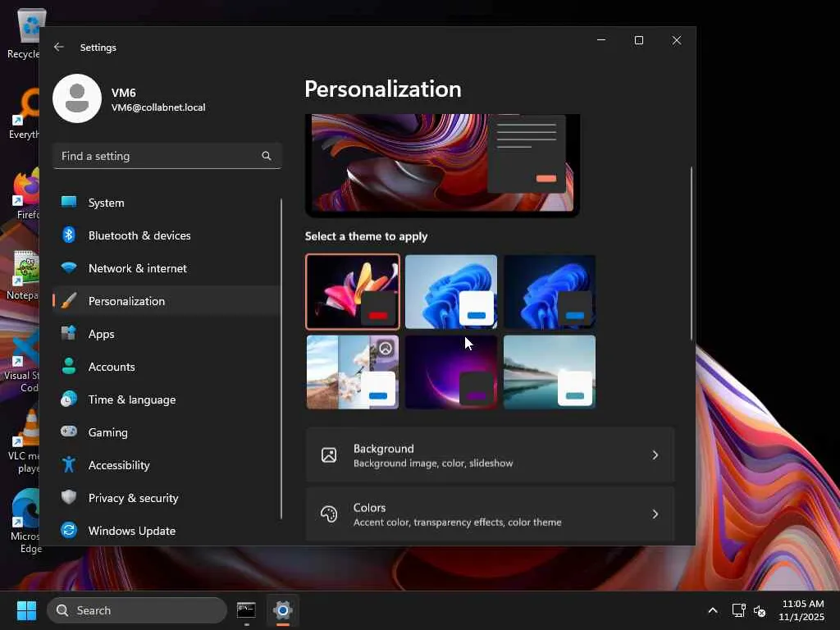
Task: Click the Network & internet Wi-Fi icon
Action: pos(69,268)
